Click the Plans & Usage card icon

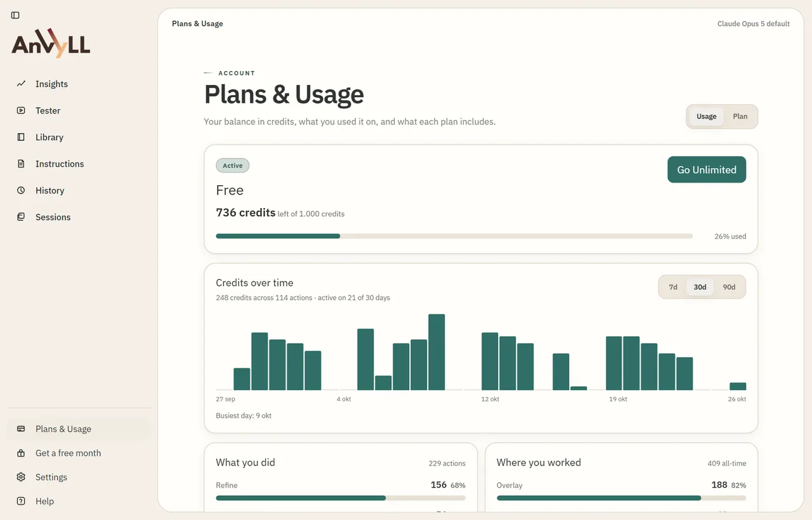[x=21, y=429]
